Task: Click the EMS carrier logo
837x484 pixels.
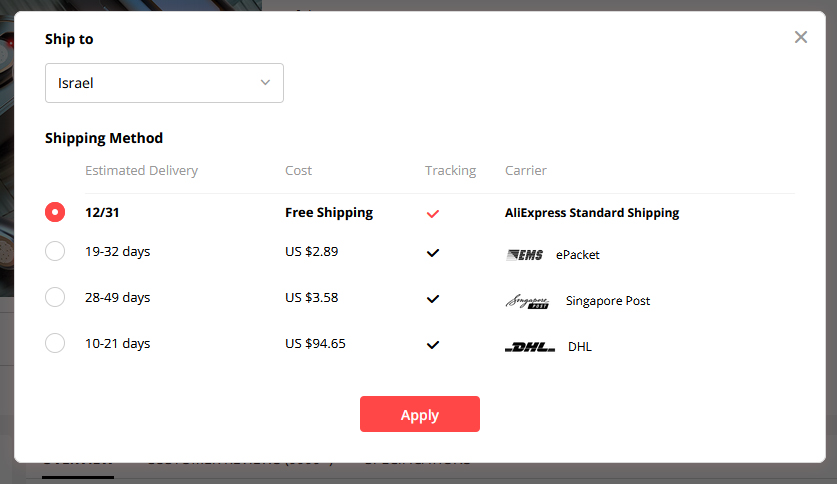Action: pos(525,255)
